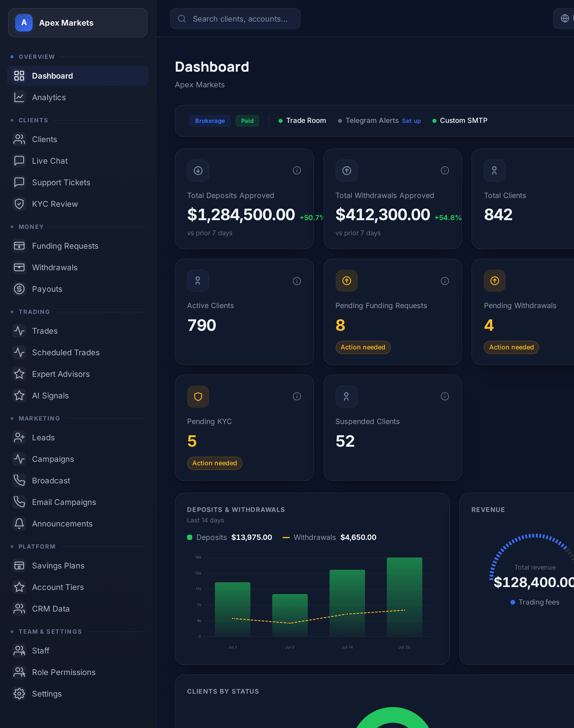
Task: Click the Analytics chart icon
Action: (x=19, y=97)
